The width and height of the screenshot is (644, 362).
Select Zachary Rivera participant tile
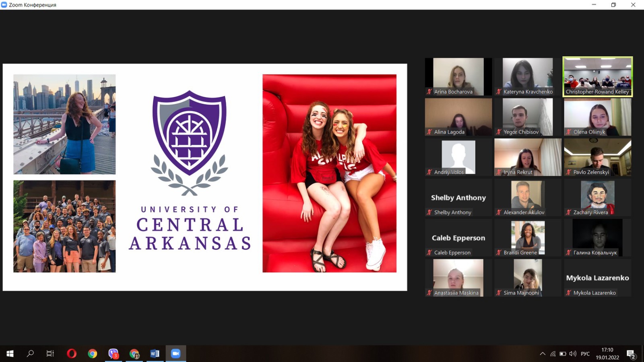[x=597, y=197]
